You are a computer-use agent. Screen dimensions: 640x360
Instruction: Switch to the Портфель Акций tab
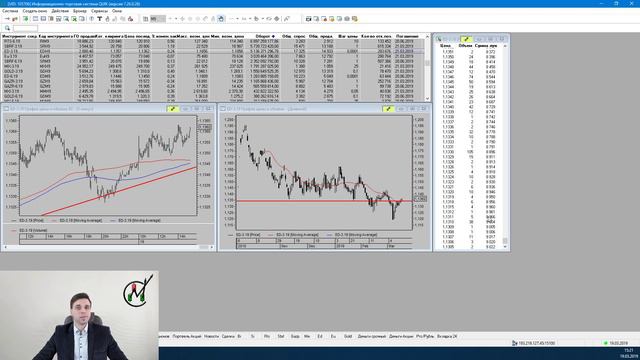pos(187,336)
